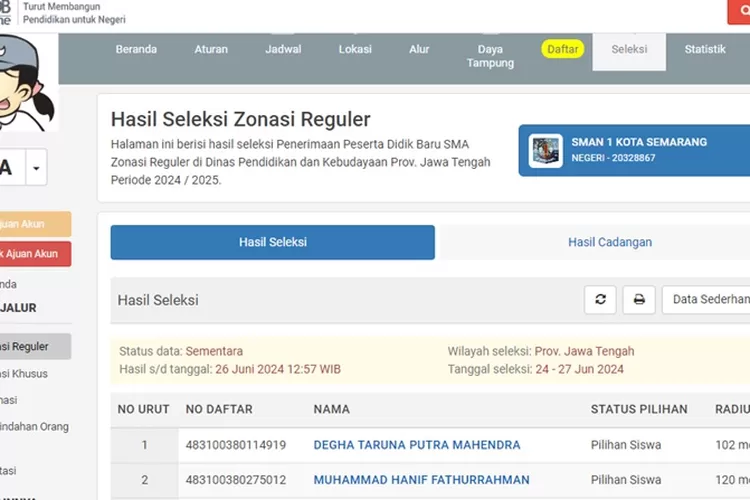Viewport: 750px width, 500px height.
Task: Click the refresh icon in Hasil Seleksi header
Action: (600, 300)
